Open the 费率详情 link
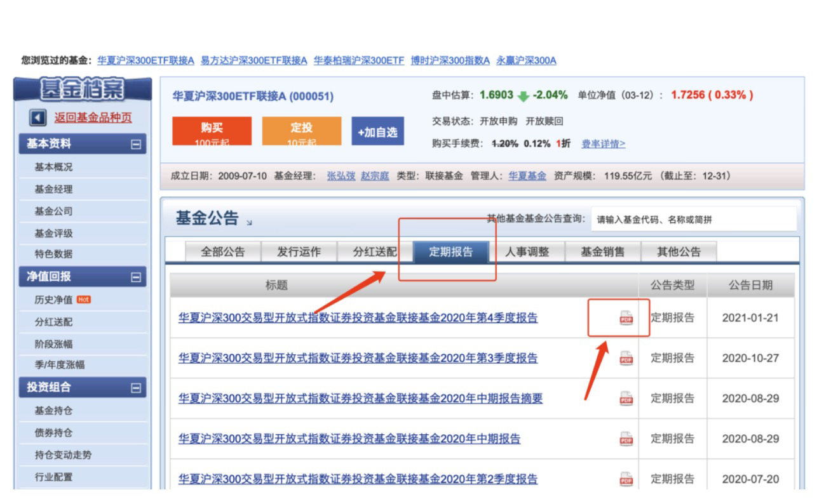Image resolution: width=817 pixels, height=504 pixels. 604,144
